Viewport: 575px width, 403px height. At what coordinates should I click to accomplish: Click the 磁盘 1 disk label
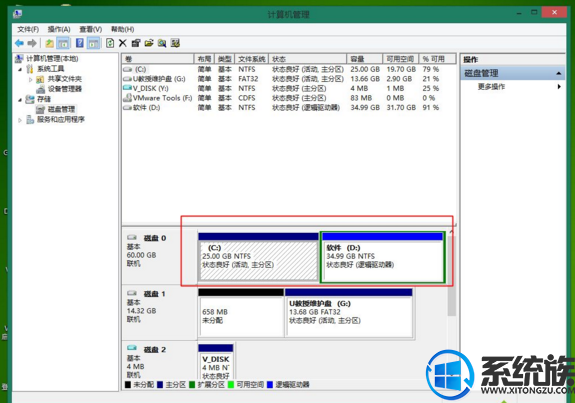154,294
